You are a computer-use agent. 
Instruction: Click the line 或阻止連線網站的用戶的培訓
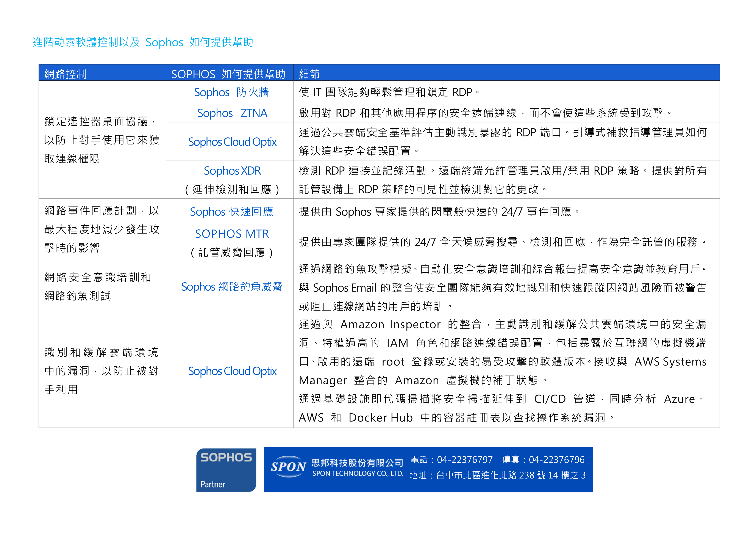(x=376, y=306)
